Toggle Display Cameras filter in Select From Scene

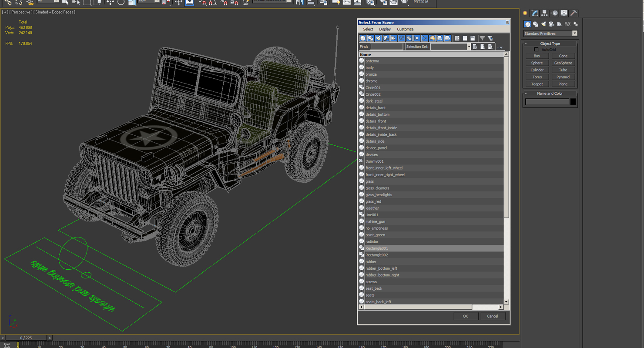pyautogui.click(x=386, y=38)
